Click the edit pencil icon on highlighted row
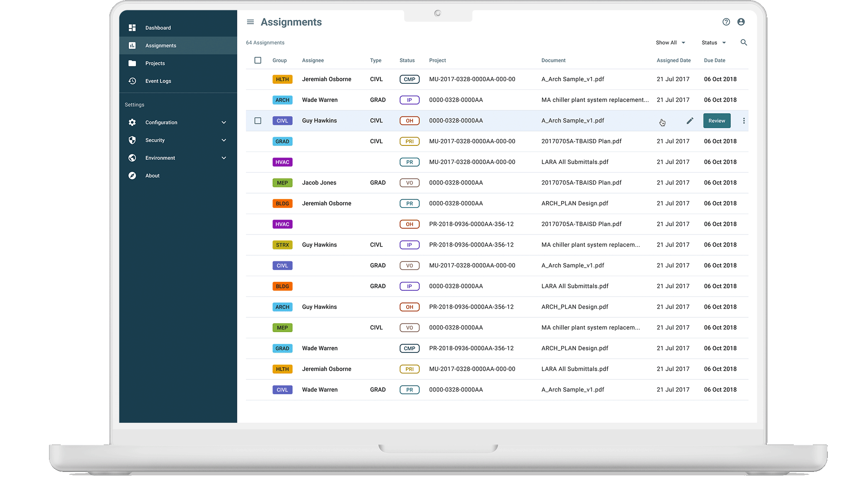868x491 pixels. point(689,121)
